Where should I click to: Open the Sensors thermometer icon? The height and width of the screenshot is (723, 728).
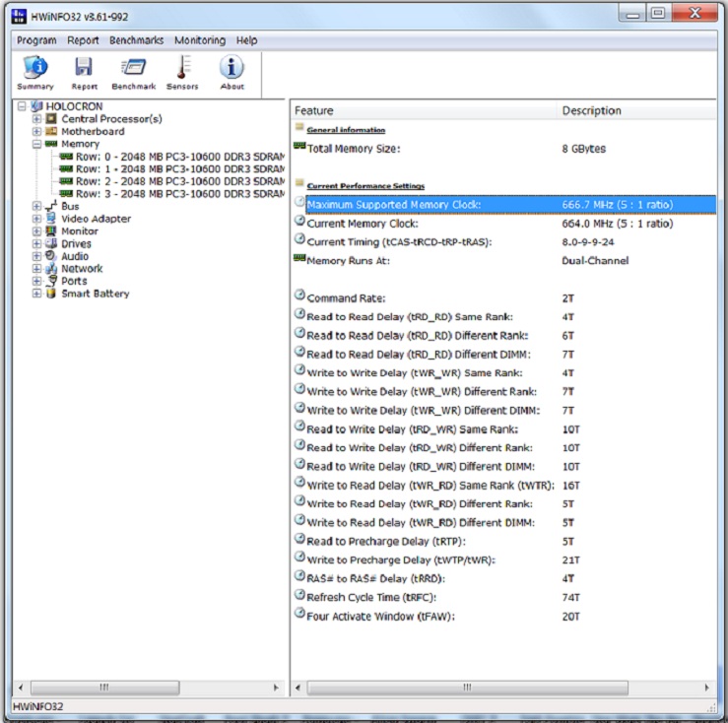click(182, 67)
